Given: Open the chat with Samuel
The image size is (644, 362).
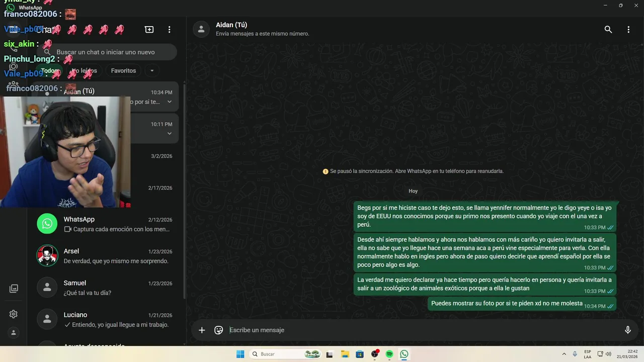Looking at the screenshot, I should 105,288.
